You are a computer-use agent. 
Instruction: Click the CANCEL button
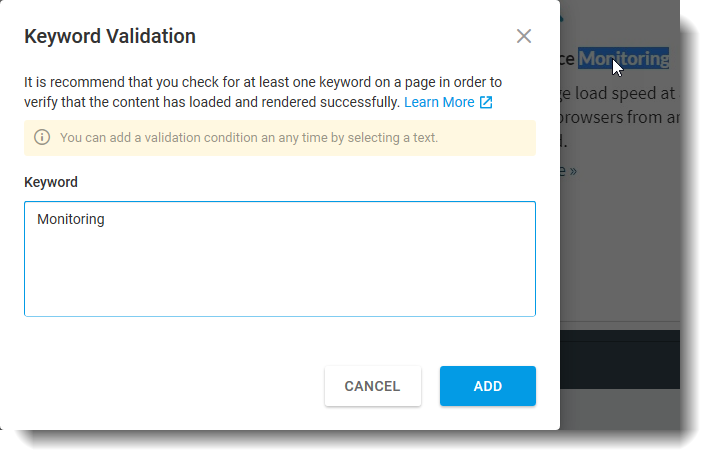click(372, 386)
